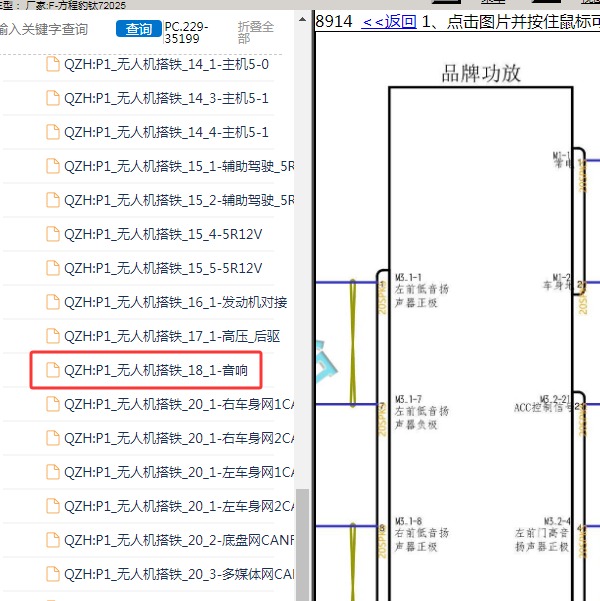Image resolution: width=600 pixels, height=601 pixels.
Task: Click file icon beside 18_1-音响
Action: click(53, 370)
